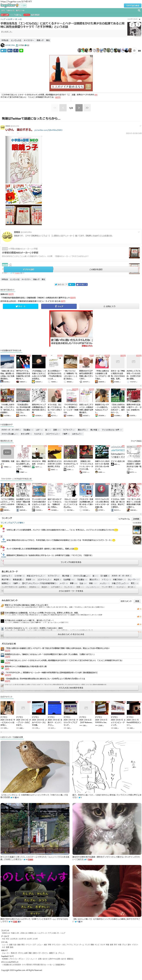Click the お気に入り star bar button

pos(109,306)
